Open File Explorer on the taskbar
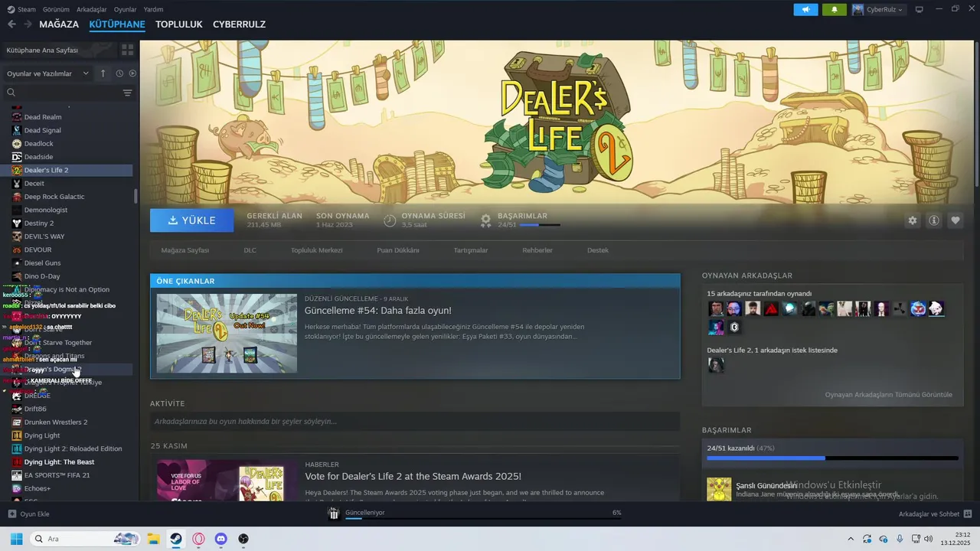Image resolution: width=980 pixels, height=551 pixels. coord(153,539)
